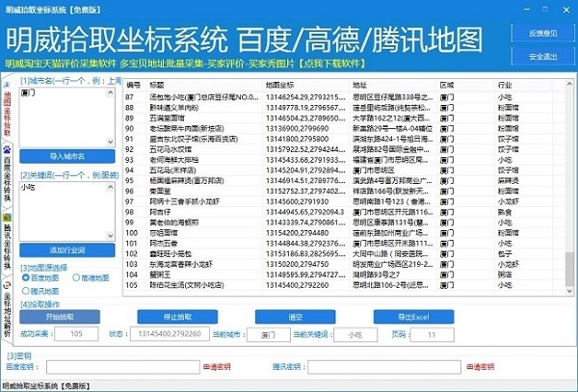The width and height of the screenshot is (578, 392).
Task: Click the map coordinate pickup icon at top of sidebar
Action: (x=7, y=85)
